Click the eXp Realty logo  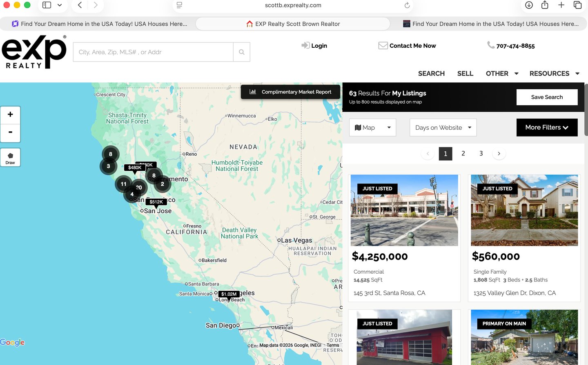[x=34, y=52]
